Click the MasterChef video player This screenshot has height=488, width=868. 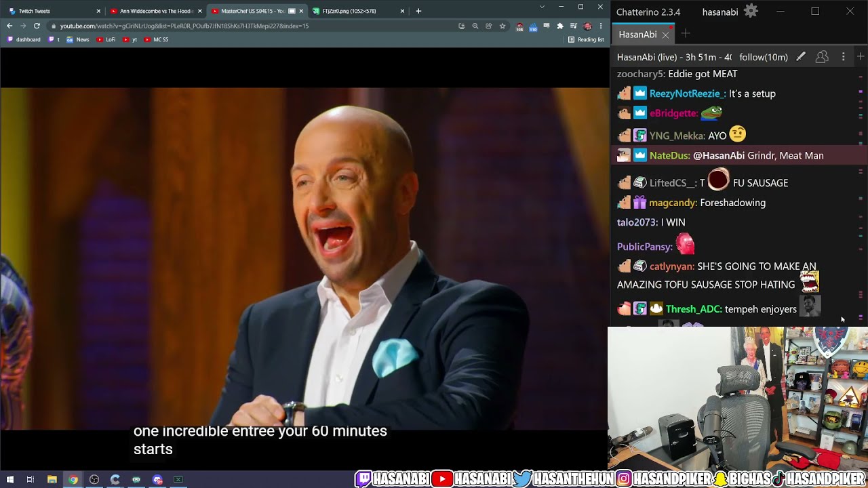click(x=304, y=258)
